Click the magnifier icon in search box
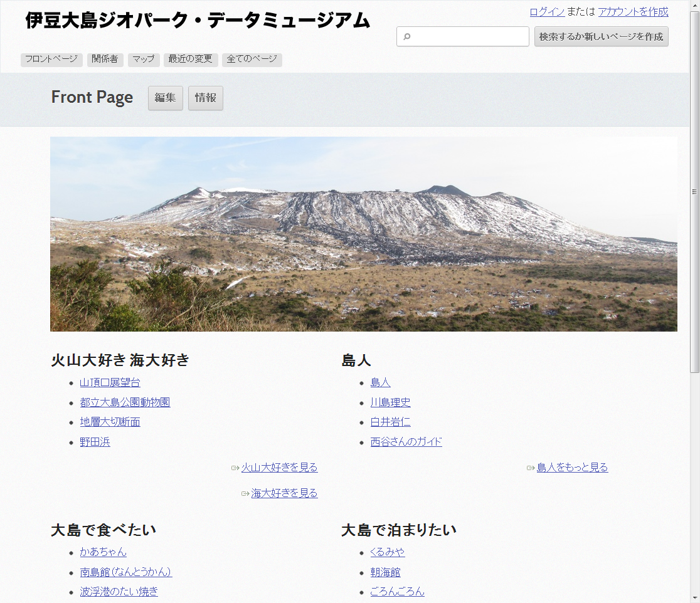The width and height of the screenshot is (700, 603). coord(406,36)
